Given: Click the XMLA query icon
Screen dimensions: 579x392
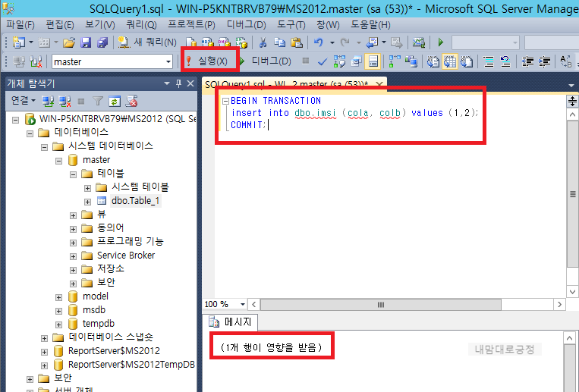Looking at the screenshot, I should [x=241, y=42].
